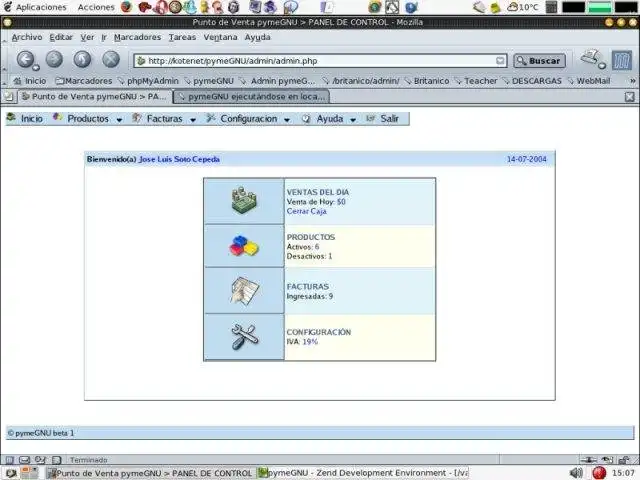Click the Configuración tools icon
Screen dimensions: 640x480
point(244,337)
